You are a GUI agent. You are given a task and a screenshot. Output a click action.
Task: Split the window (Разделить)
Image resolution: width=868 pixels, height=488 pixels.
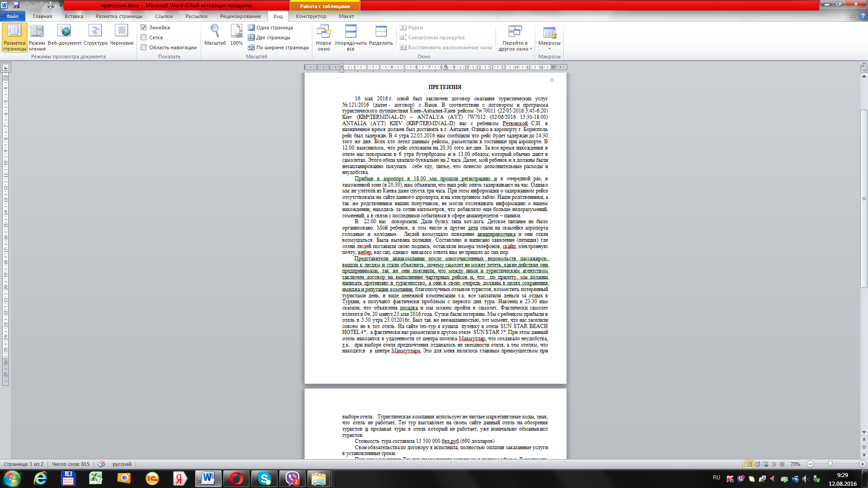pos(381,32)
